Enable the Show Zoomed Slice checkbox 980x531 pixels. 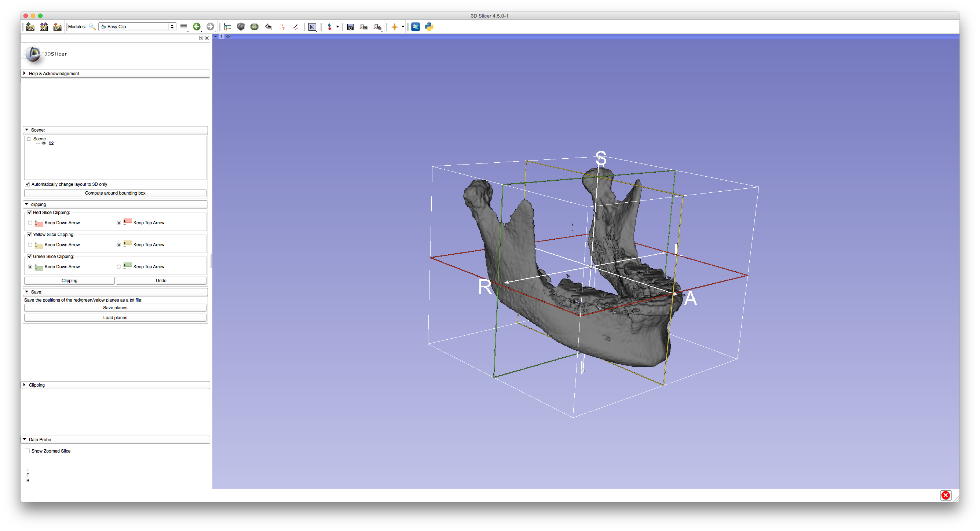28,451
